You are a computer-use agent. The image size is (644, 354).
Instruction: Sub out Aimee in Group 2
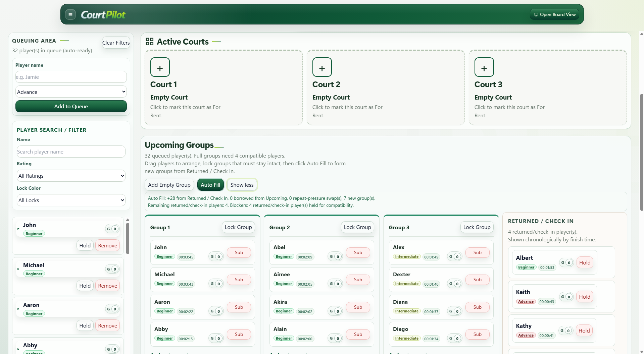pos(358,280)
